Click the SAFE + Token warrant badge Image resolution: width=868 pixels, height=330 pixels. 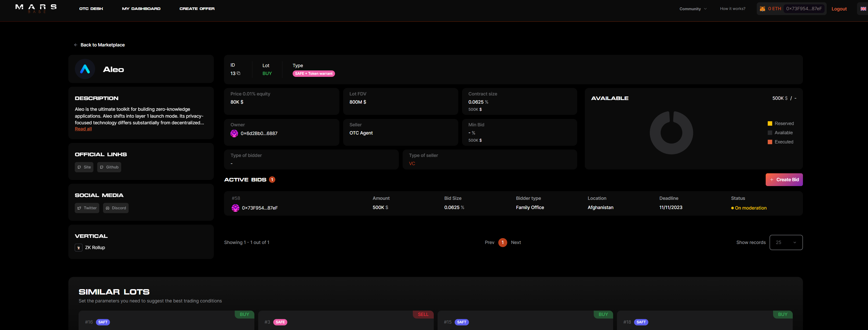313,74
